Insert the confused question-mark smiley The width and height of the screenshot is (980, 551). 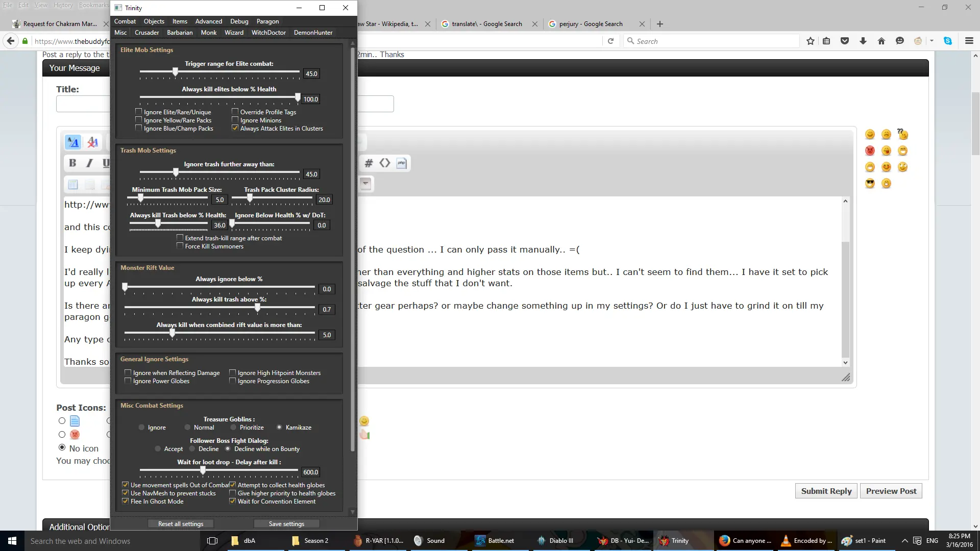[903, 134]
